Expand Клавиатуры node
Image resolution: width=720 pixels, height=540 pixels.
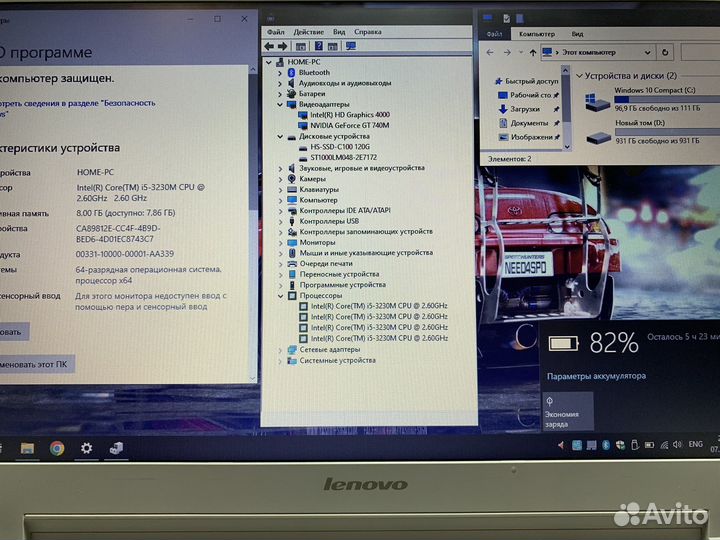tap(281, 190)
